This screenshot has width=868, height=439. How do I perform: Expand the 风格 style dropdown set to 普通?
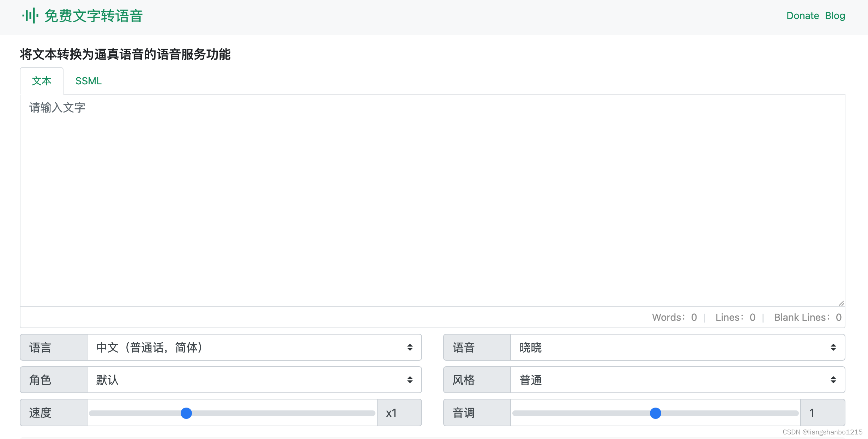(670, 380)
